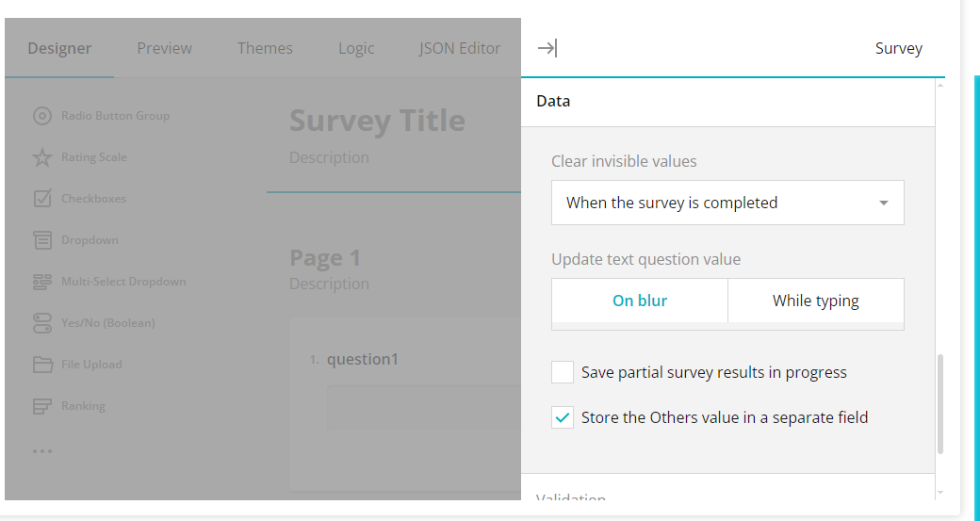Pick the Checkboxes toolbox icon
The height and width of the screenshot is (521, 980).
[x=41, y=199]
